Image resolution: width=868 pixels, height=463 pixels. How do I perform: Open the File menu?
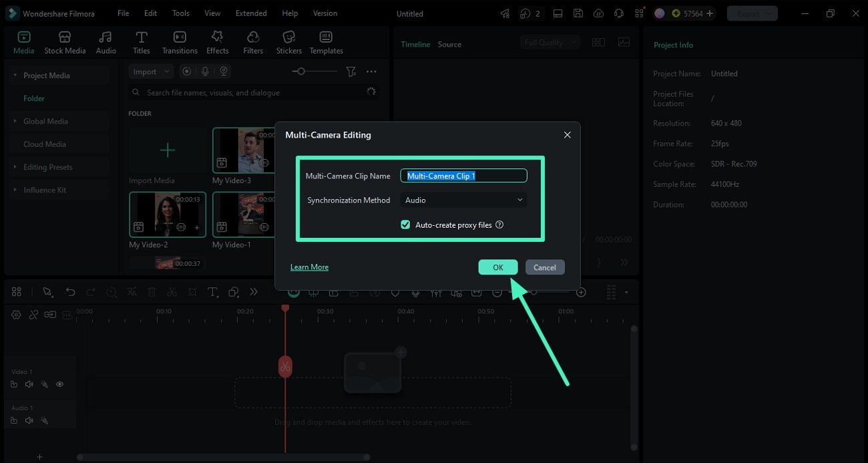124,13
